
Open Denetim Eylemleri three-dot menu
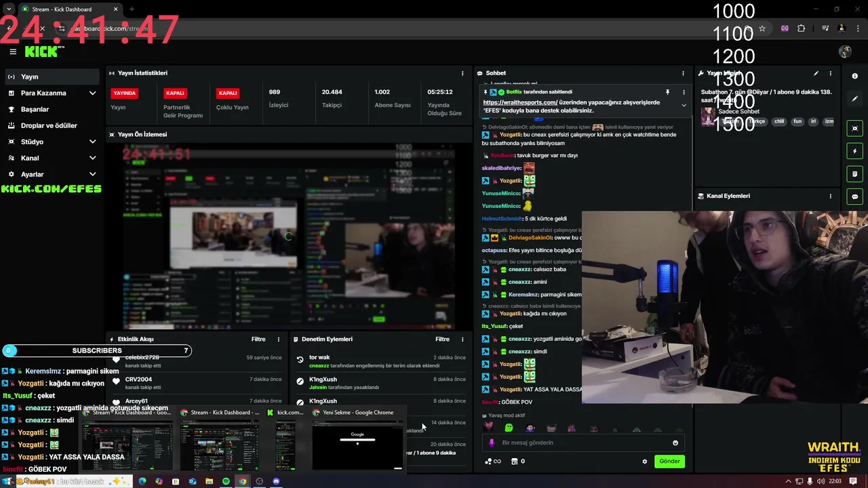point(462,339)
